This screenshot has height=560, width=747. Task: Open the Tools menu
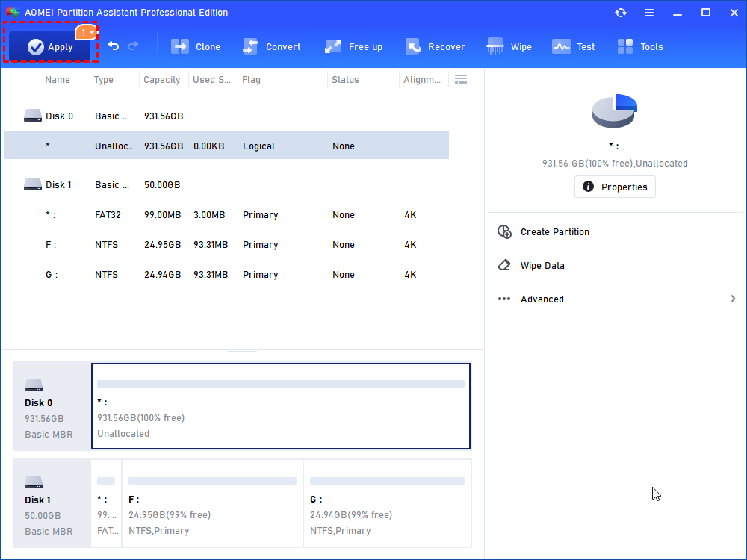(640, 46)
